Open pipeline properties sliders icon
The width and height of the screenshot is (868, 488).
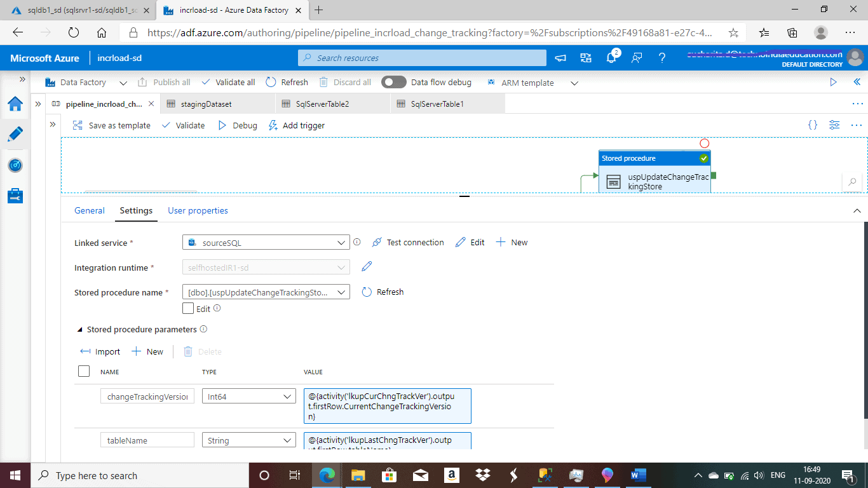(834, 125)
